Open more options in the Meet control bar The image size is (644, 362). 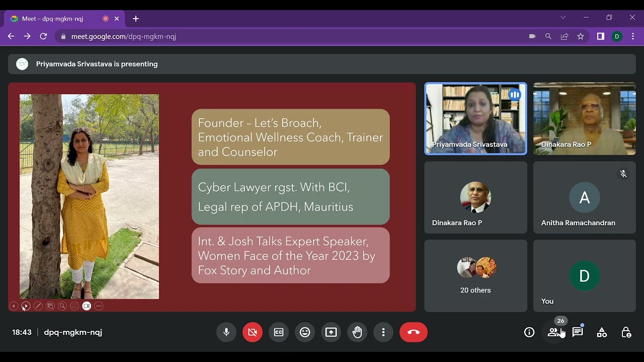tap(383, 332)
